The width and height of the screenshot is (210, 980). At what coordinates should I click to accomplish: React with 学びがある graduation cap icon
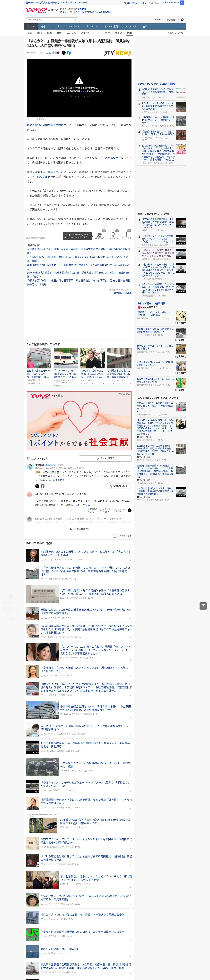100,234
